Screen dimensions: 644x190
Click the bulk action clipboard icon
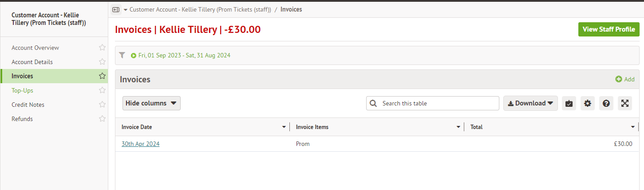[x=569, y=103]
